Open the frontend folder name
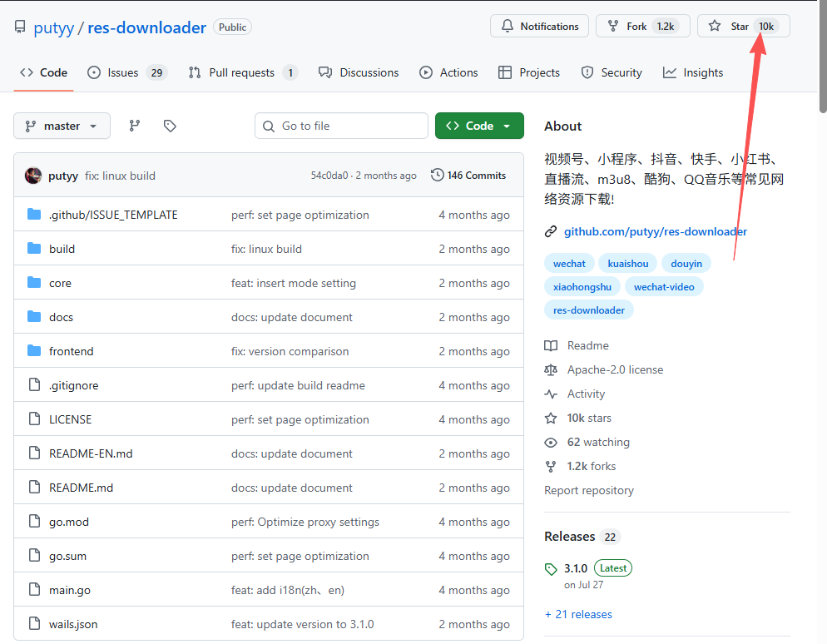This screenshot has width=827, height=644. pos(72,351)
